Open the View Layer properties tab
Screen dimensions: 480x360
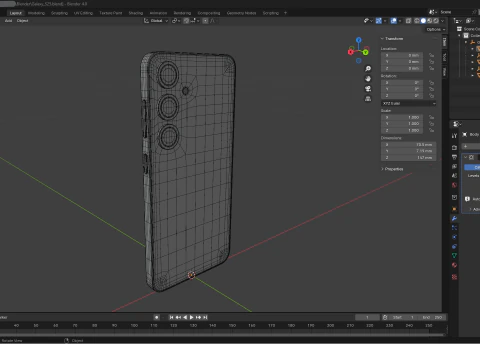tap(454, 166)
